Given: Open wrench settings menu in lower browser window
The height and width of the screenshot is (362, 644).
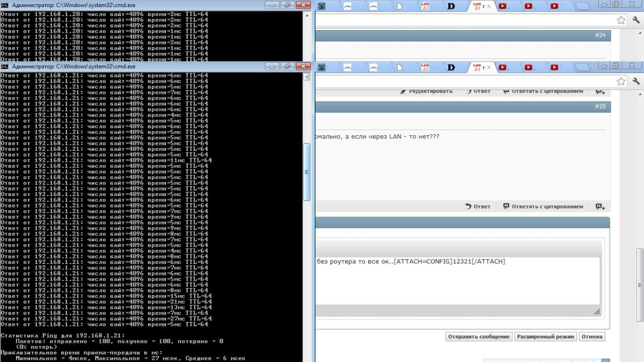Looking at the screenshot, I should (636, 81).
